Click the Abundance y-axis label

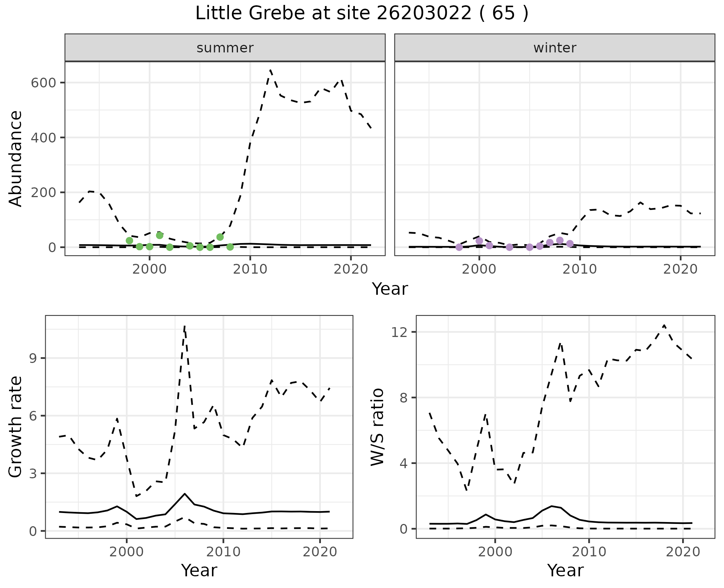click(16, 158)
